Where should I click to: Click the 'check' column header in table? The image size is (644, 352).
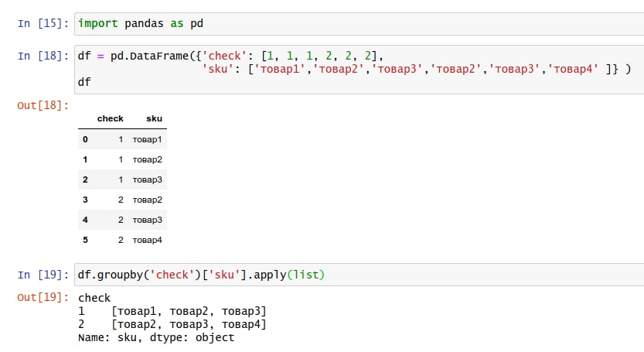point(110,118)
